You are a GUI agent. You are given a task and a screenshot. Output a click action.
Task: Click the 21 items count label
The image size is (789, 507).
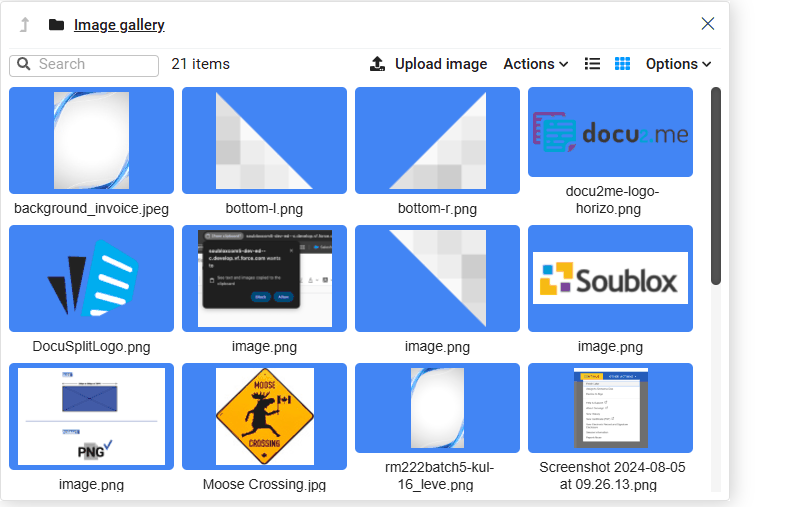pos(200,64)
